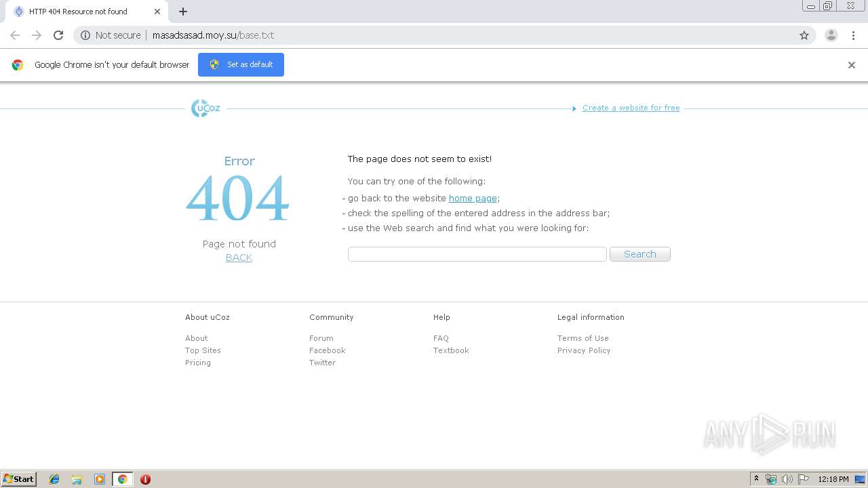
Task: Open the Terms of Use link
Action: 583,338
